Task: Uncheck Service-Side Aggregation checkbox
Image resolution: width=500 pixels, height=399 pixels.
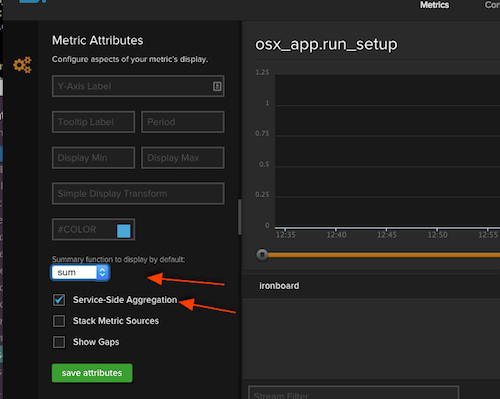Action: pos(59,300)
